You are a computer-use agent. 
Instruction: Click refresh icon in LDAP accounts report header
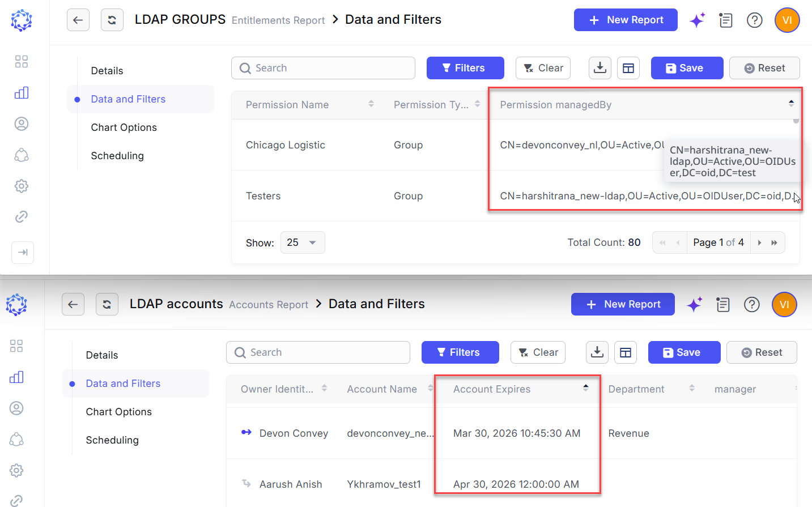[x=107, y=304]
